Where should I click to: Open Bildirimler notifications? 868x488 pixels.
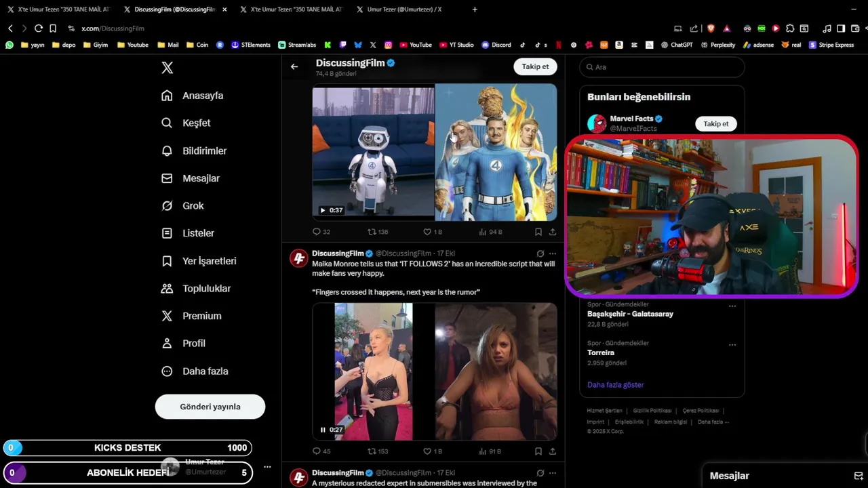click(194, 150)
